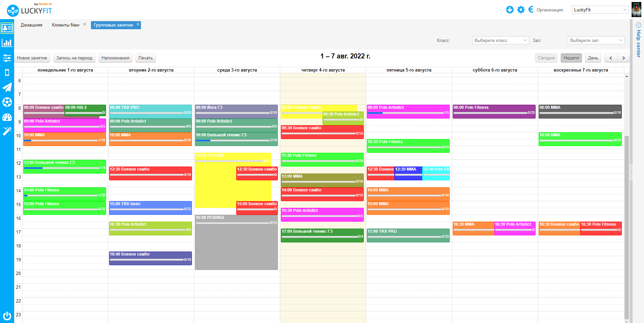Click the power logout icon
The width and height of the screenshot is (644, 323).
click(7, 316)
